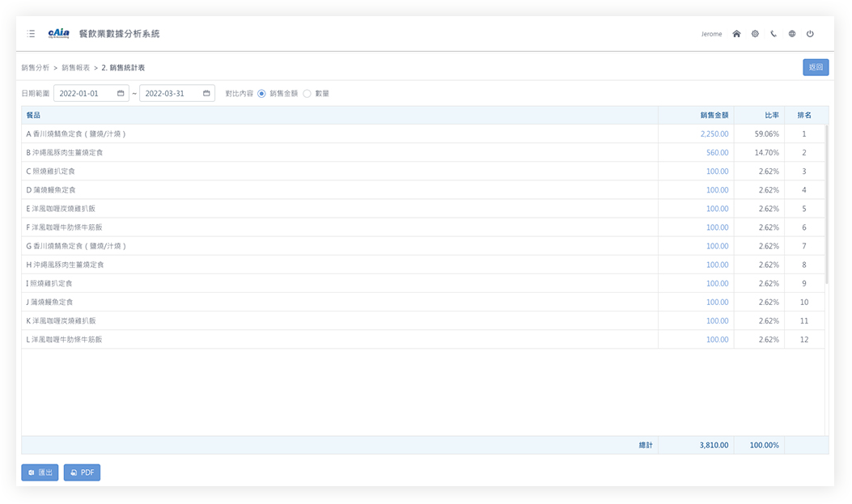The image size is (852, 504).
Task: Click the title 餐飲業數據分析系統
Action: click(120, 34)
